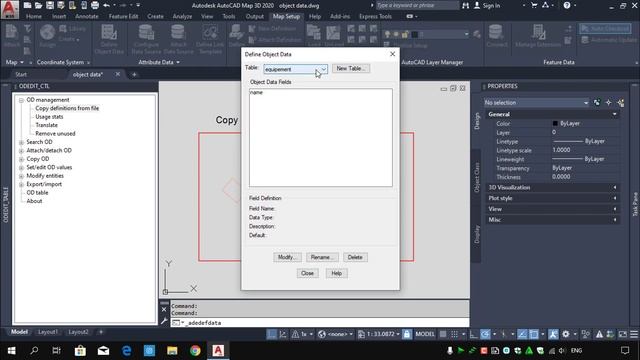Open the Analyze ribbon tab

(182, 16)
